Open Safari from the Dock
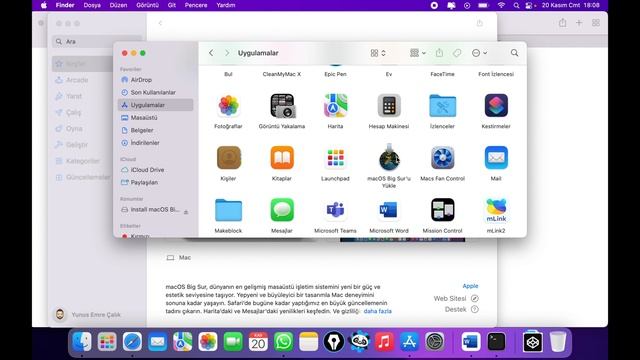 [x=132, y=342]
